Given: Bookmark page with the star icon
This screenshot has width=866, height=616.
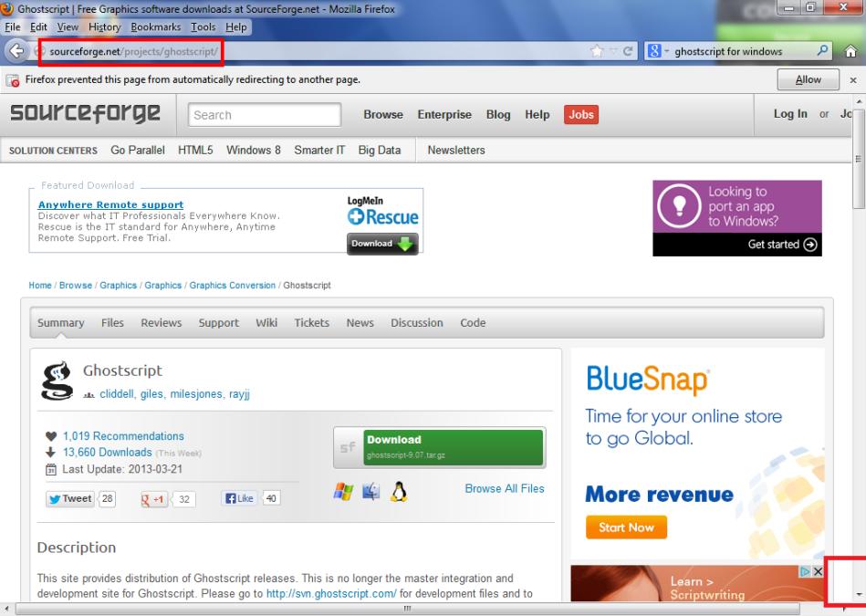Looking at the screenshot, I should point(597,51).
